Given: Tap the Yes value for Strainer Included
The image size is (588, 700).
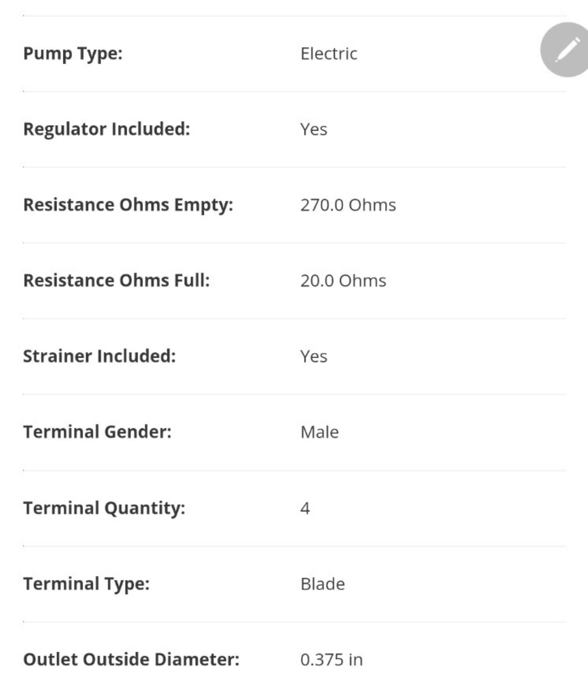Looking at the screenshot, I should click(x=313, y=357).
